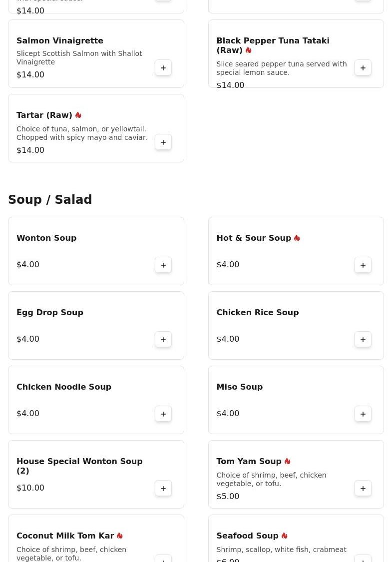Click Salmon Vinaigrette item name
392x562 pixels.
tap(60, 40)
